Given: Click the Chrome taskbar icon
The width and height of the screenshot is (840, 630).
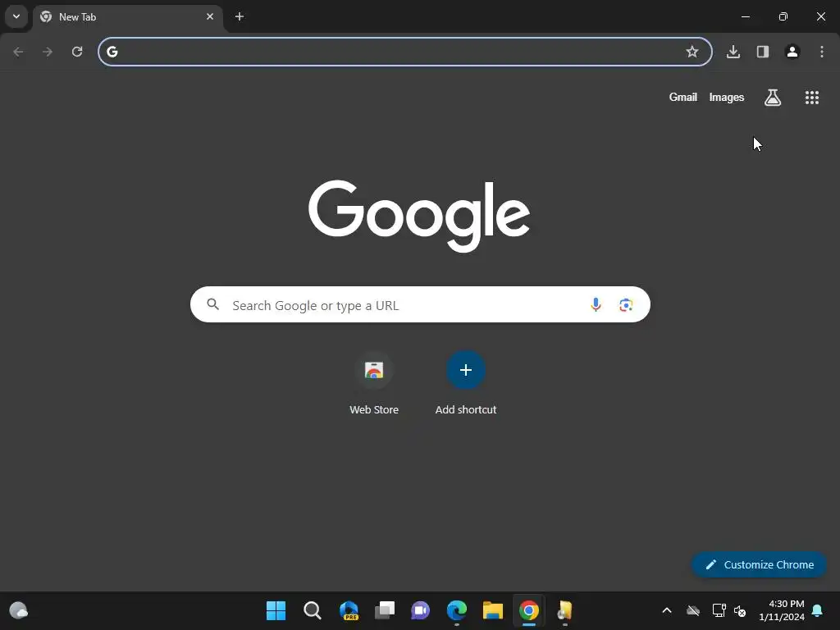Looking at the screenshot, I should 529,610.
